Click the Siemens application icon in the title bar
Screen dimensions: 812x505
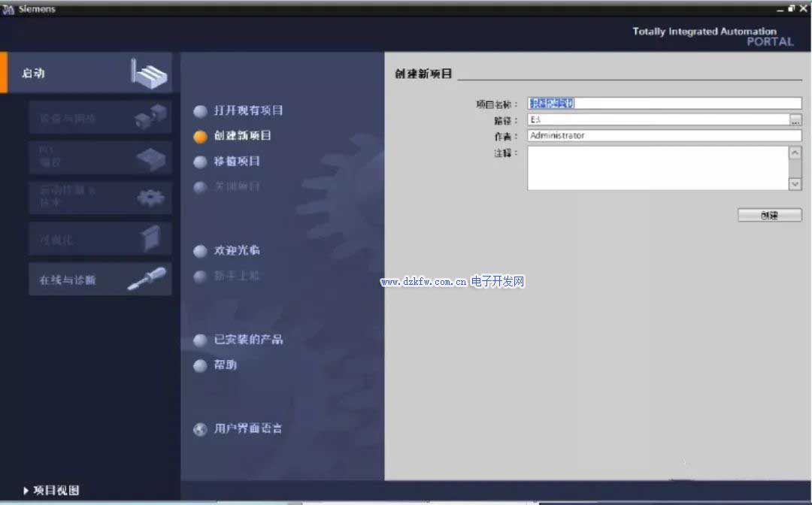pos(8,9)
